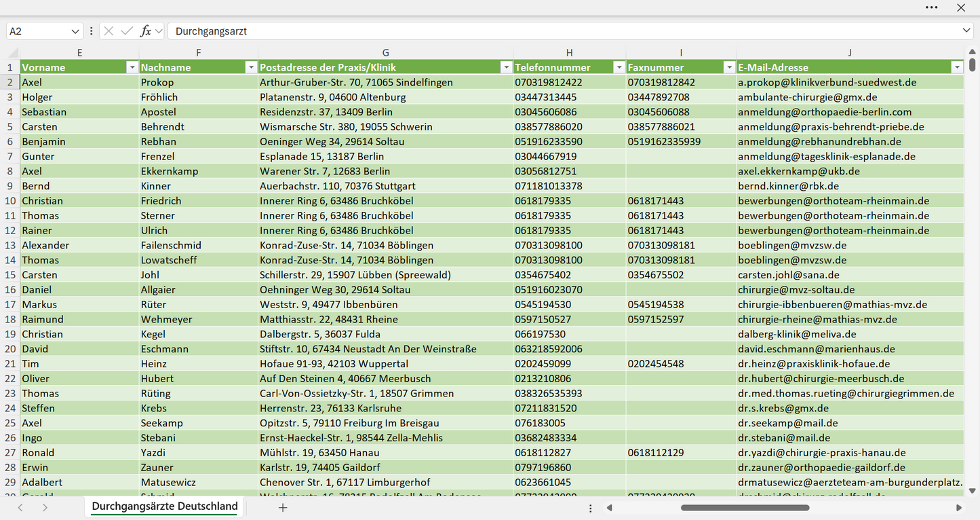Click the formula bar confirm checkmark icon

127,31
